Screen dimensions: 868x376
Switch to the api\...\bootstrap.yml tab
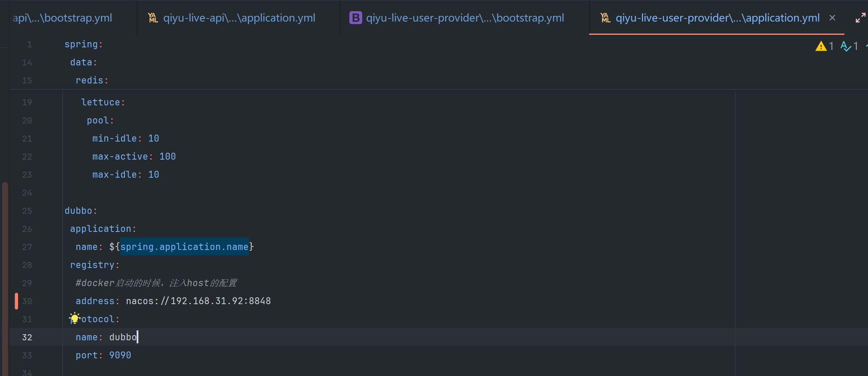(x=62, y=18)
